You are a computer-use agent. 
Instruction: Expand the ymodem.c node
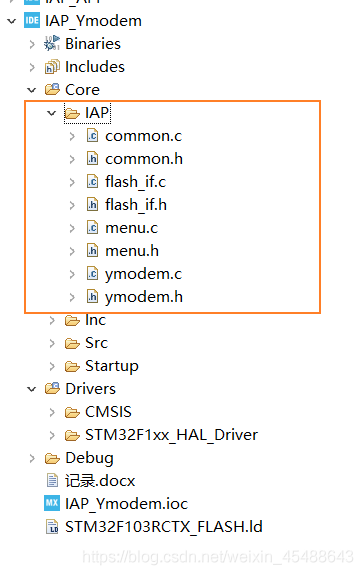click(72, 274)
